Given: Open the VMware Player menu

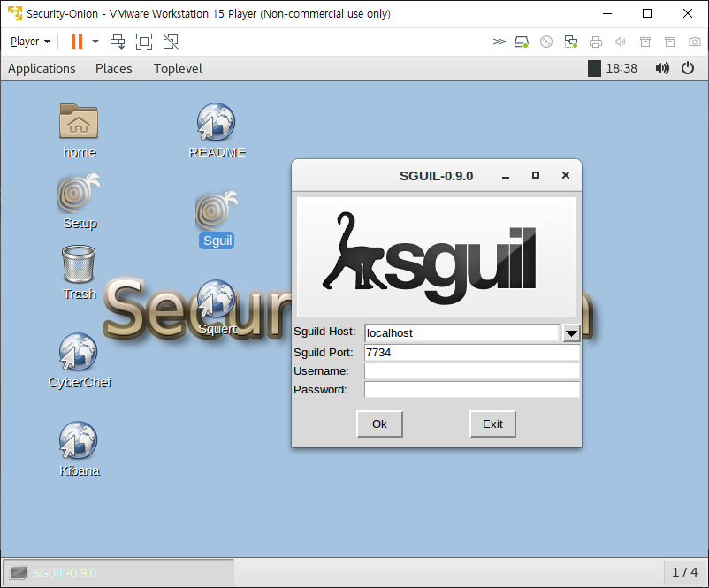Looking at the screenshot, I should click(x=30, y=42).
